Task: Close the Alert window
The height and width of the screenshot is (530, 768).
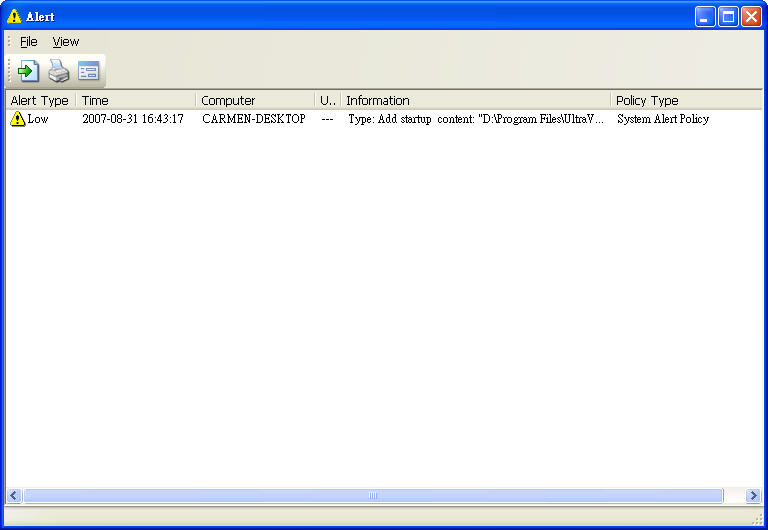Action: [751, 17]
